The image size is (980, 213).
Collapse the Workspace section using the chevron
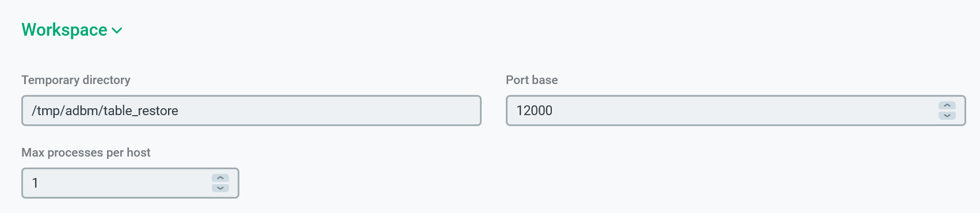coord(117,31)
